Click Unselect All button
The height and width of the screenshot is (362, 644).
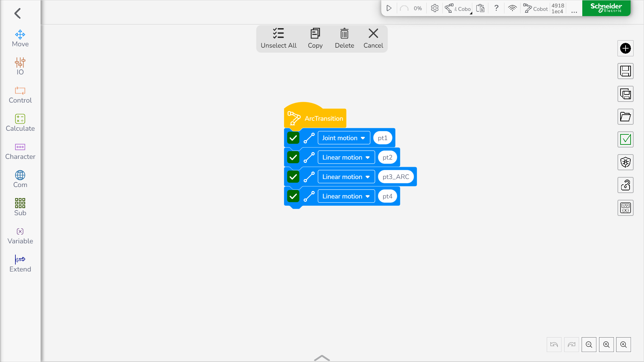click(x=278, y=38)
